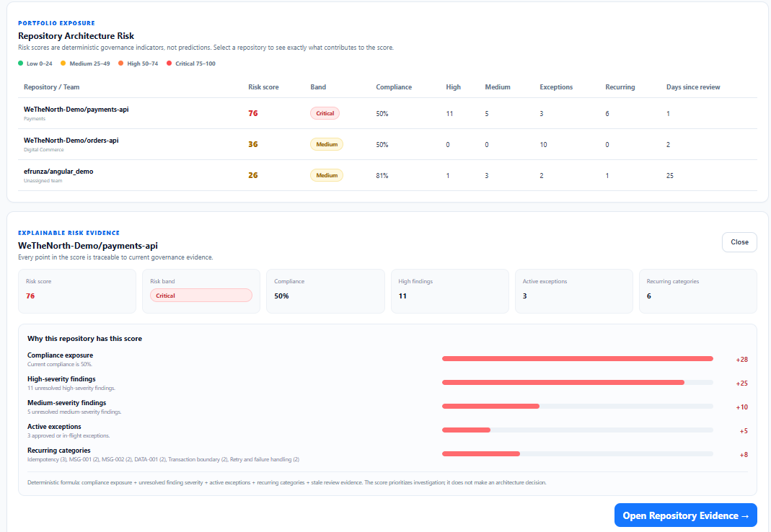Click the Payments team label
Screen dimensions: 771x532
click(35, 118)
